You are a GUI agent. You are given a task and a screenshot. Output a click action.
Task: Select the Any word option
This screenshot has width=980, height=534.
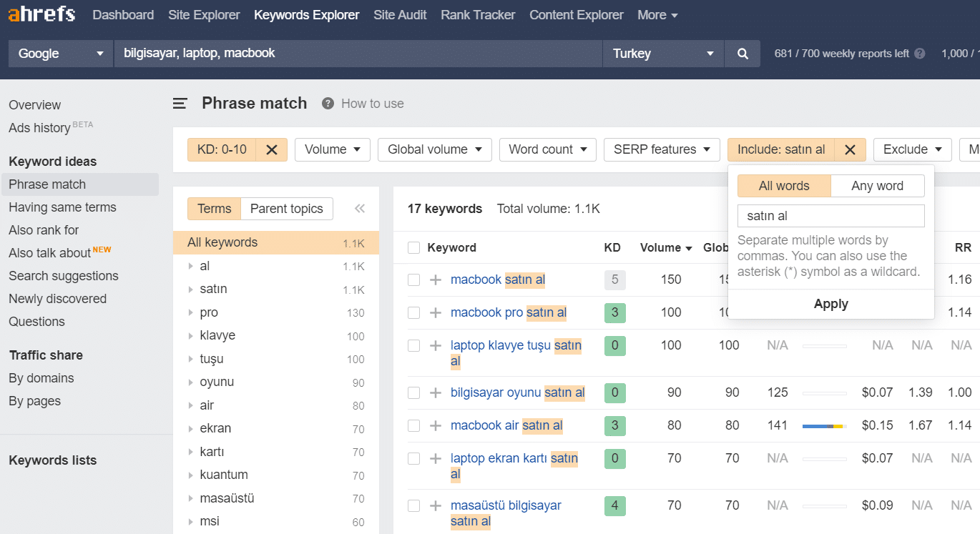[x=878, y=186]
